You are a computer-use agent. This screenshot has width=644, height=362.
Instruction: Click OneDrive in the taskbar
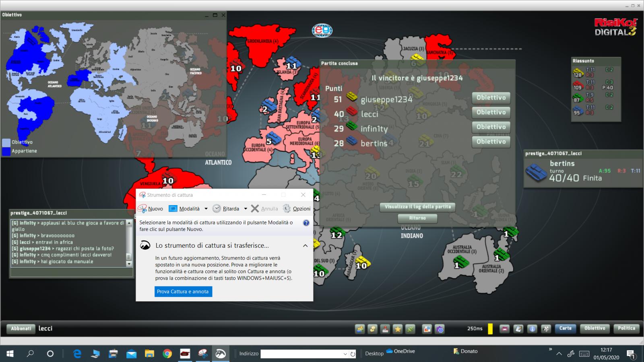pos(400,351)
